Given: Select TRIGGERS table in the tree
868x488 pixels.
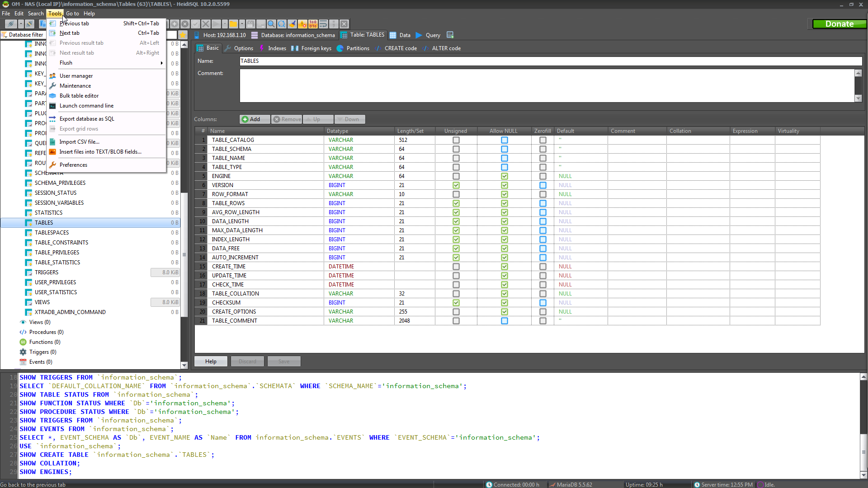Looking at the screenshot, I should (x=47, y=272).
